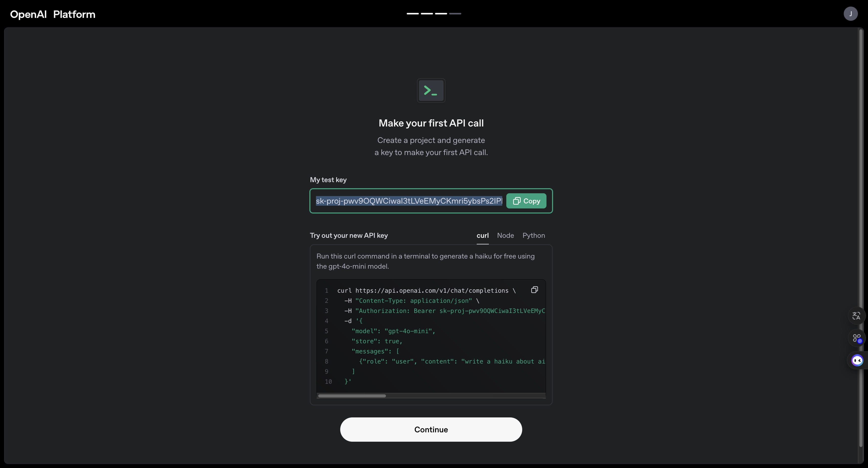
Task: Click the first onboarding progress step
Action: tap(413, 13)
